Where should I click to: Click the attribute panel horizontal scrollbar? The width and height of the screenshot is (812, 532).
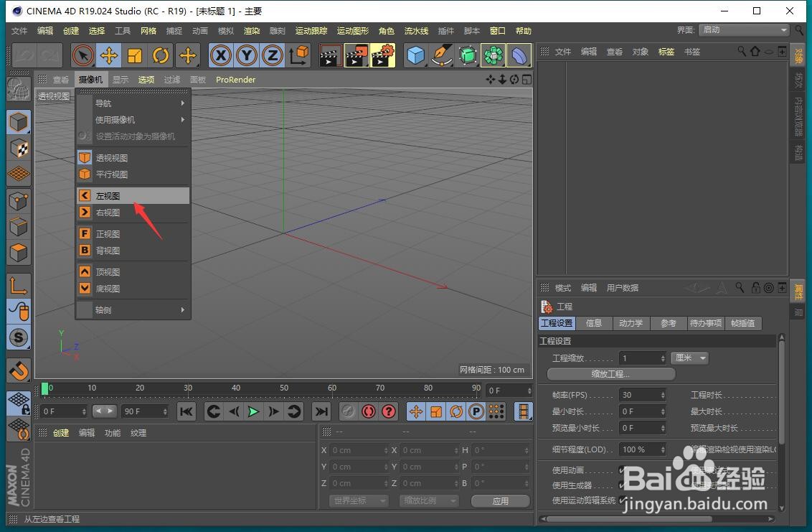(x=628, y=518)
